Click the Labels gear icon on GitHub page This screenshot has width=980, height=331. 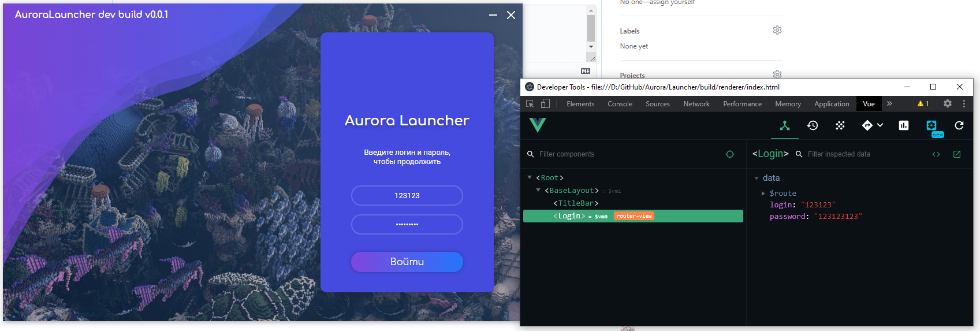pos(777,30)
